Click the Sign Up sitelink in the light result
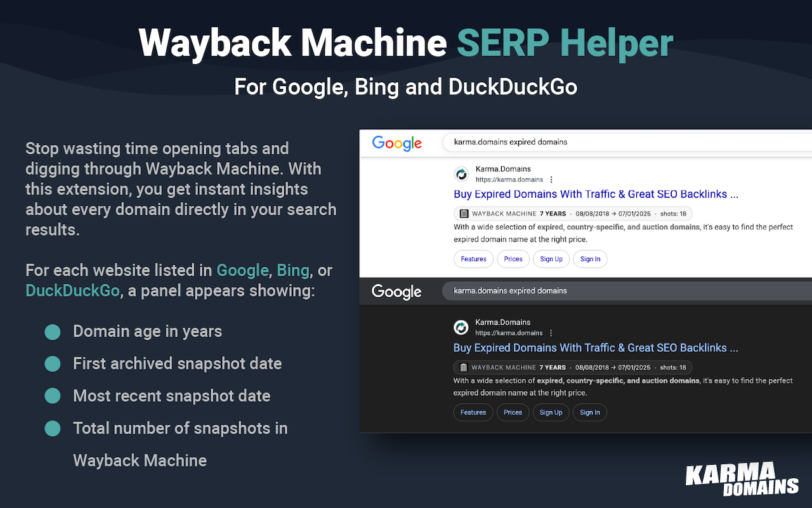 (551, 259)
